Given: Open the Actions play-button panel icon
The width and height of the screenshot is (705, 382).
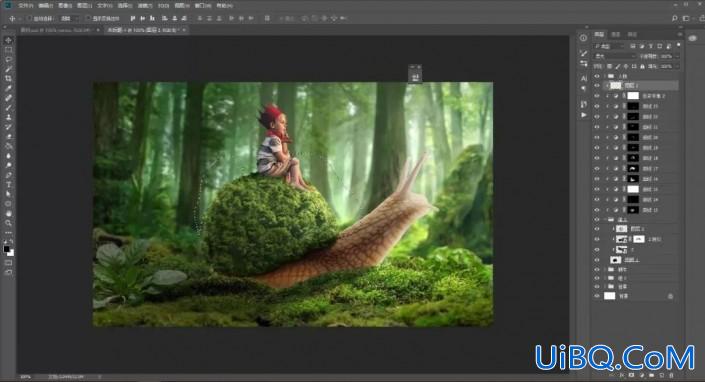Looking at the screenshot, I should (x=584, y=115).
